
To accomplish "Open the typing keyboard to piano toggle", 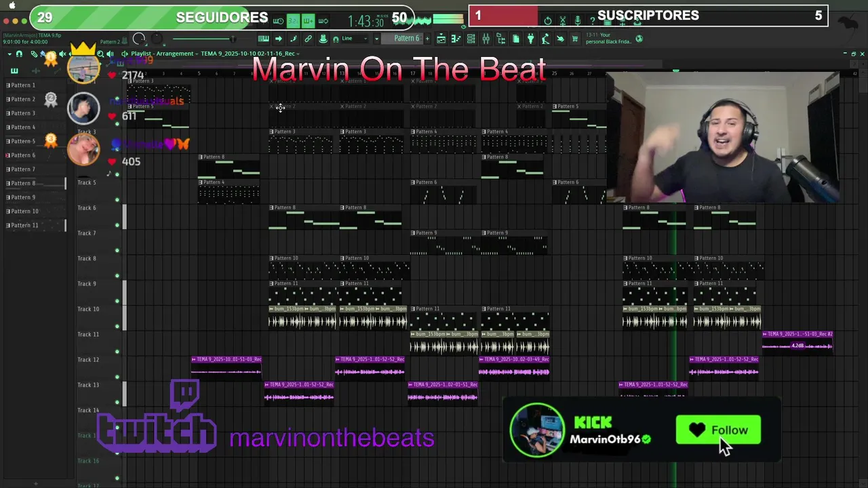I will click(x=263, y=39).
